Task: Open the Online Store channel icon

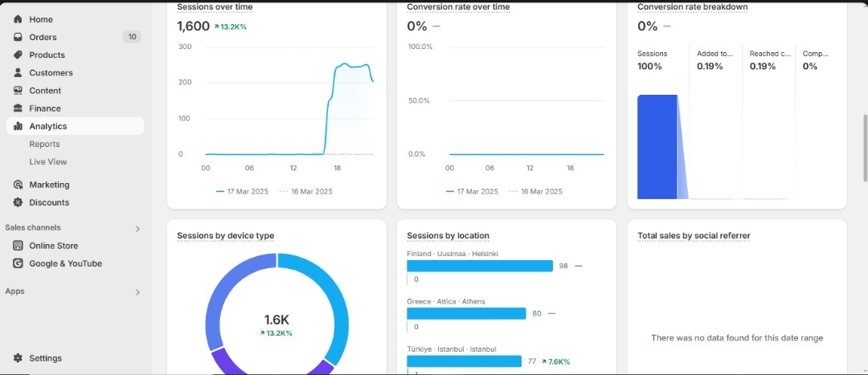Action: 18,246
